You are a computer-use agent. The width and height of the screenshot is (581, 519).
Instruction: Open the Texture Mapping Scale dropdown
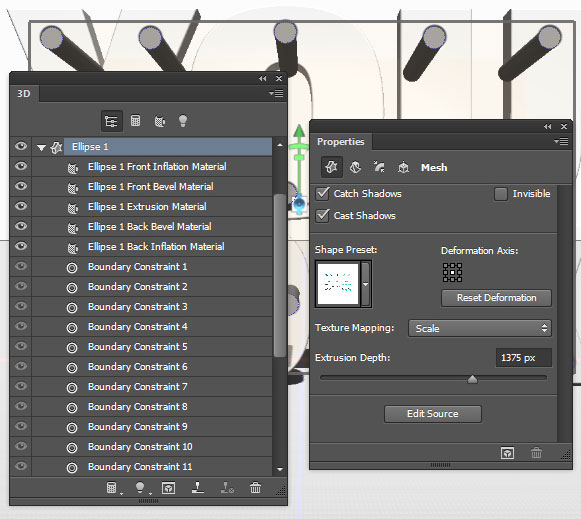480,328
